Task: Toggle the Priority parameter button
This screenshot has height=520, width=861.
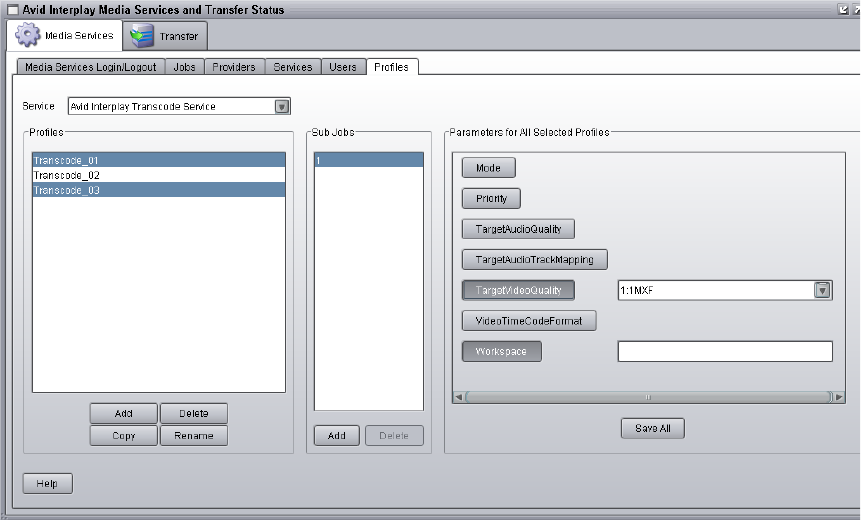Action: click(x=491, y=199)
